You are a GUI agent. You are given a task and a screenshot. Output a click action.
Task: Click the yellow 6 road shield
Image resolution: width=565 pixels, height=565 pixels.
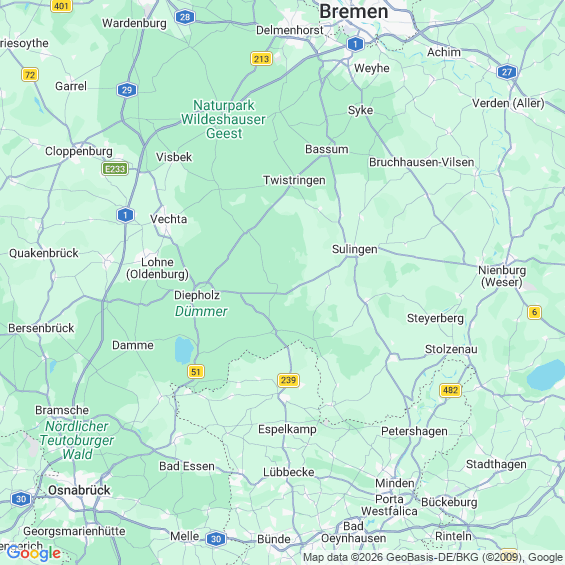(x=534, y=312)
